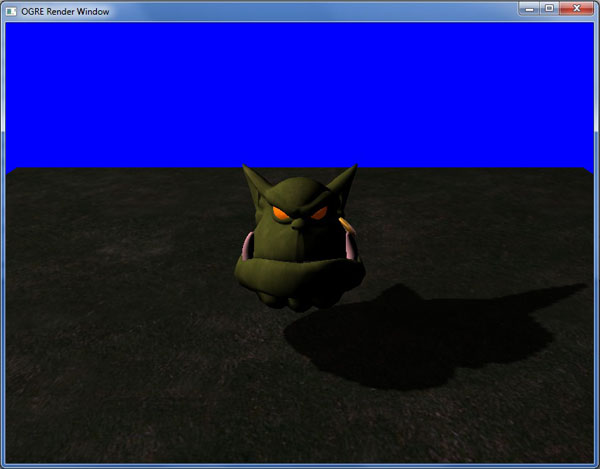Minimize the OGRE Render Window
The height and width of the screenshot is (469, 600).
point(529,8)
